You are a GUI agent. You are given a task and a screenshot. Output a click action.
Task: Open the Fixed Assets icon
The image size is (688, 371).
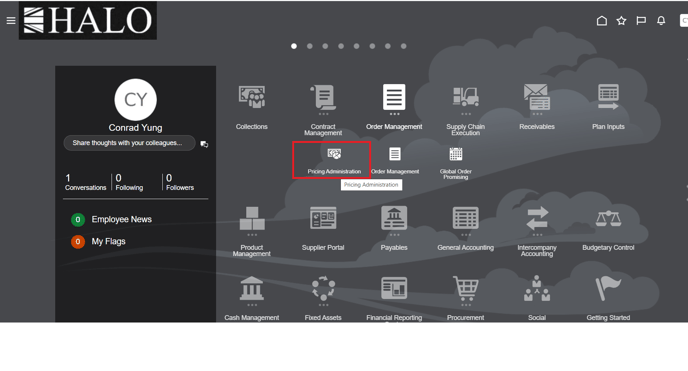click(323, 288)
